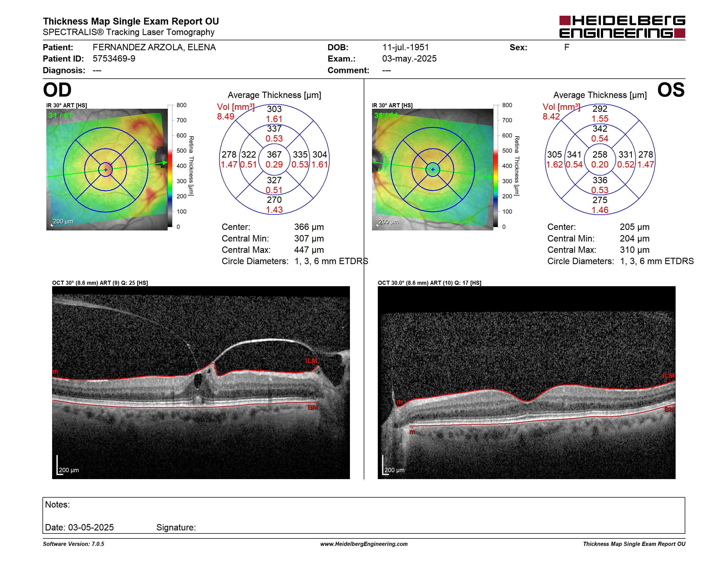Click the OS central volume value 0.20
The image size is (728, 563).
(x=600, y=164)
